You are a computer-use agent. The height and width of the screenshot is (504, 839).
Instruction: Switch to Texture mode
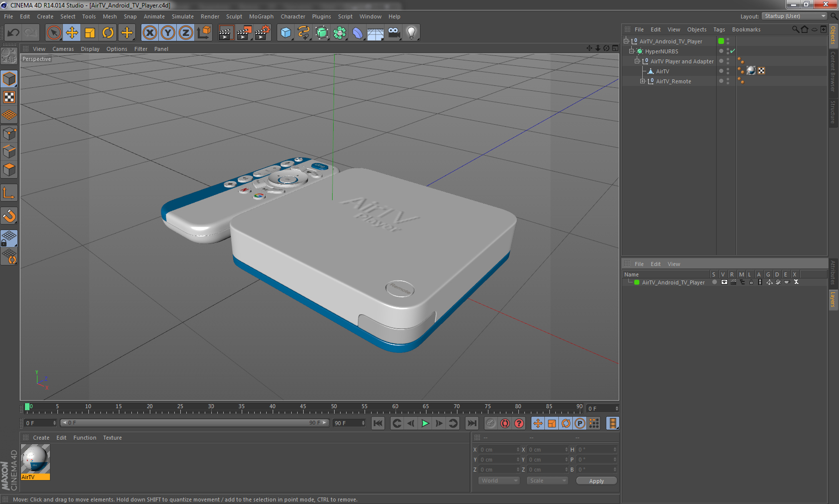pyautogui.click(x=9, y=97)
